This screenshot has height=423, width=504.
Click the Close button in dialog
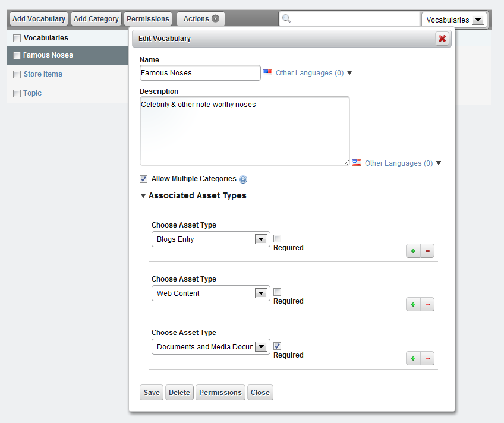pyautogui.click(x=260, y=393)
